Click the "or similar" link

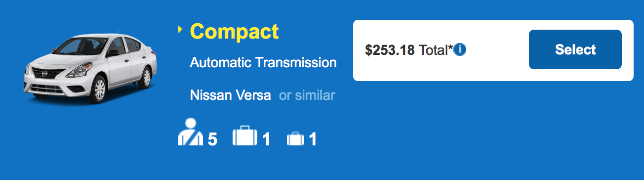pos(307,95)
